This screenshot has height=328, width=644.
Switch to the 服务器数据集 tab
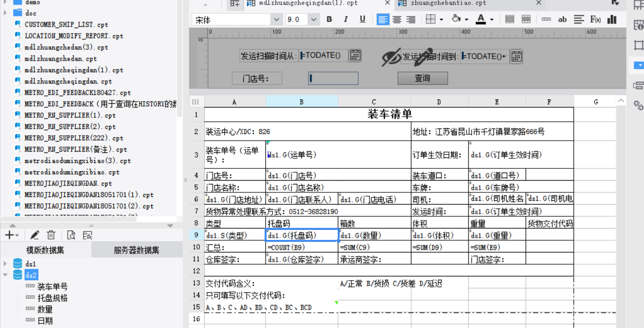[137, 250]
